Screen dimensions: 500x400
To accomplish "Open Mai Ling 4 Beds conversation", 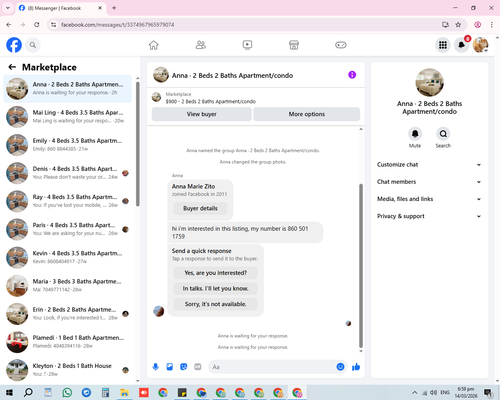I will (x=67, y=117).
